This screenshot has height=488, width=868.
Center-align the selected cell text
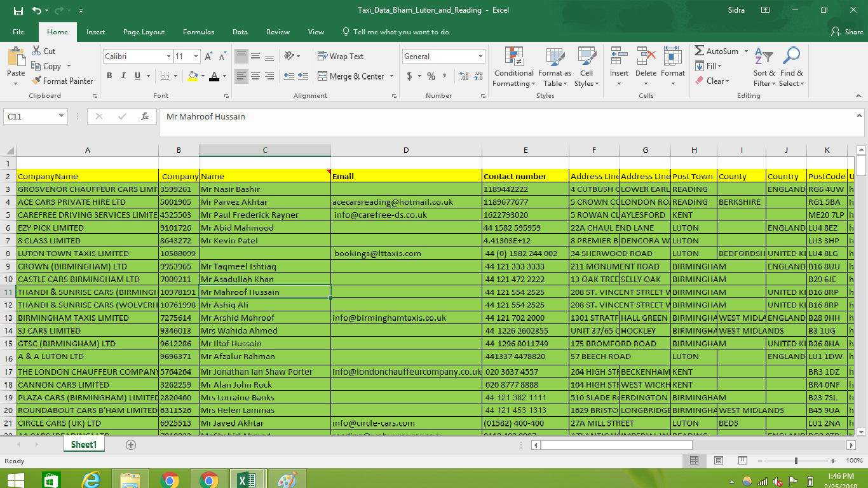[x=255, y=77]
